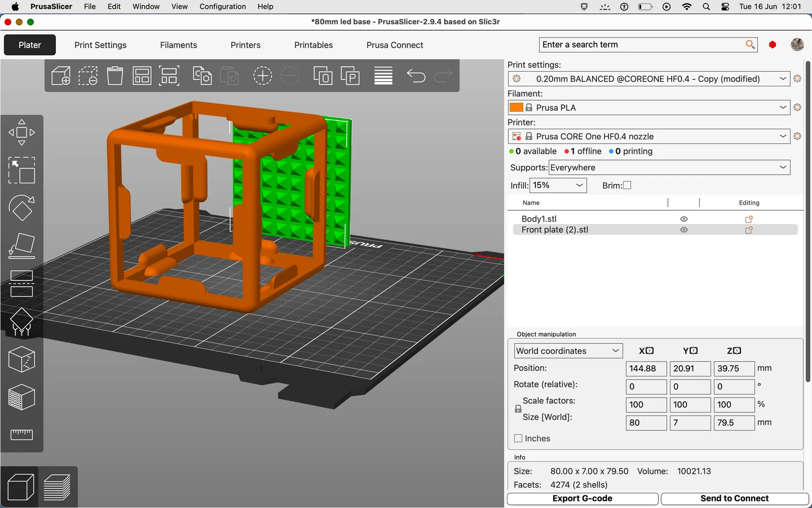The width and height of the screenshot is (812, 508).
Task: Click the Delete selected object icon
Action: coord(88,76)
